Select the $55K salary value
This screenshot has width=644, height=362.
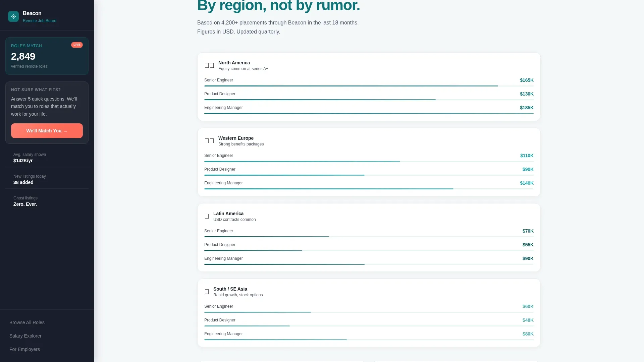[x=528, y=245]
